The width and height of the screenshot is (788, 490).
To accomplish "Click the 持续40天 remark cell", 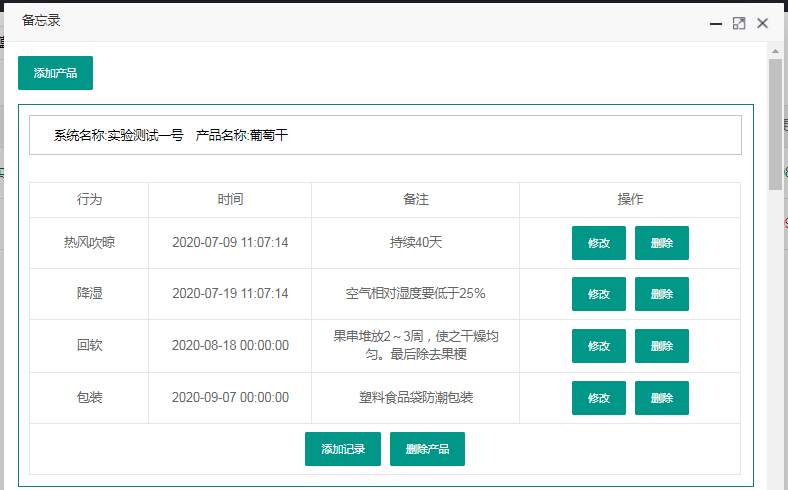I will click(415, 242).
